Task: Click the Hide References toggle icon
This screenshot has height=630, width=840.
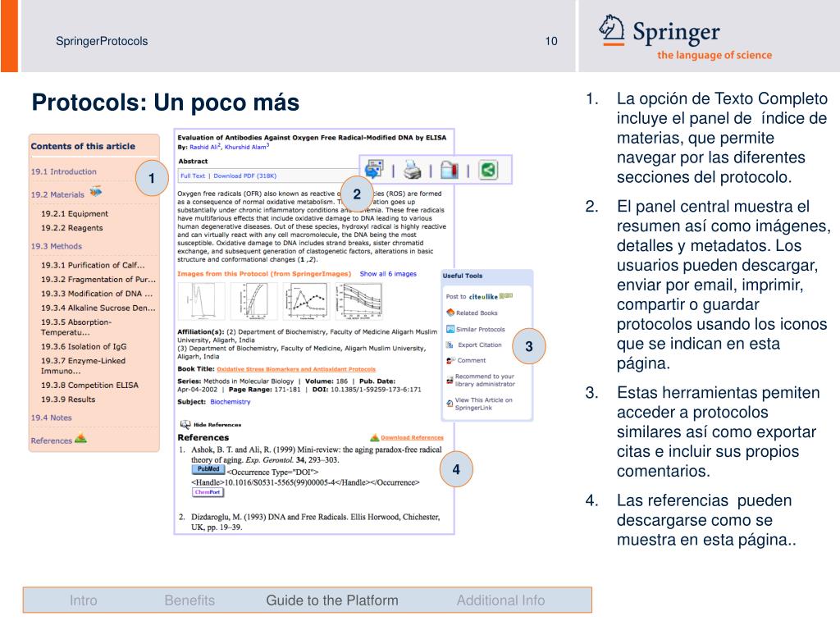Action: [185, 424]
